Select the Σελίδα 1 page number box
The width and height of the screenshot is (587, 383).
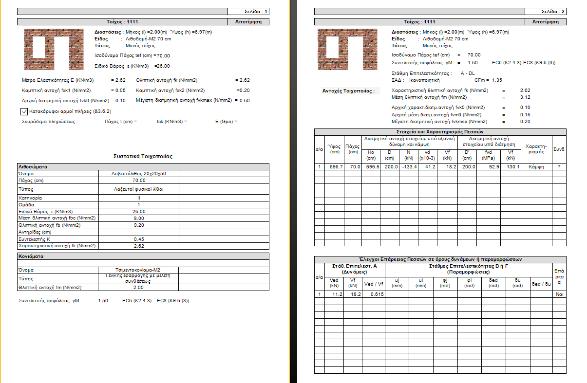249,11
